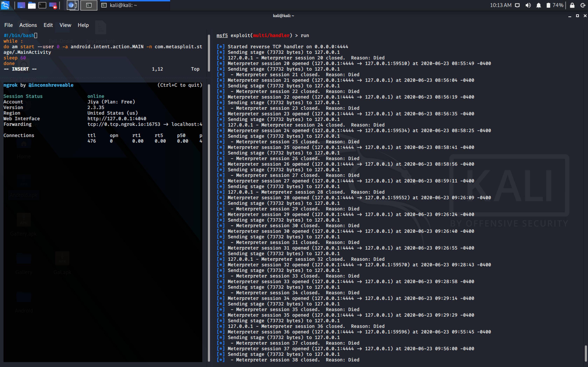Screen dimensions: 588x367
Task: Click the 10:13 AM clock
Action: pos(500,5)
